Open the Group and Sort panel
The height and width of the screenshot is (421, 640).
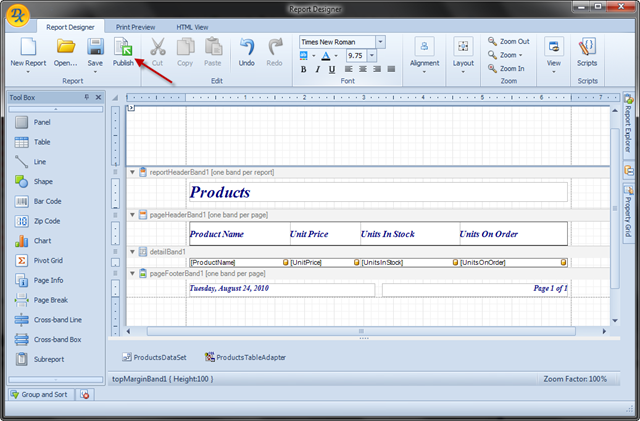(x=40, y=394)
